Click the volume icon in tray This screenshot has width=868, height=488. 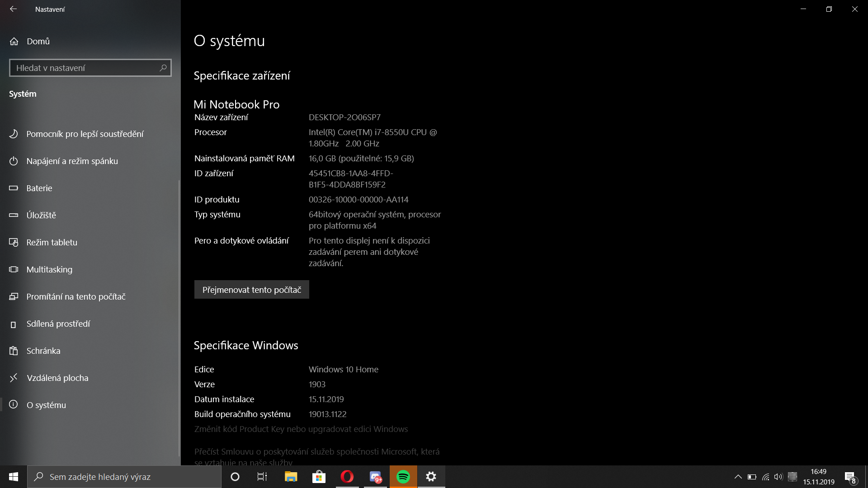click(778, 477)
